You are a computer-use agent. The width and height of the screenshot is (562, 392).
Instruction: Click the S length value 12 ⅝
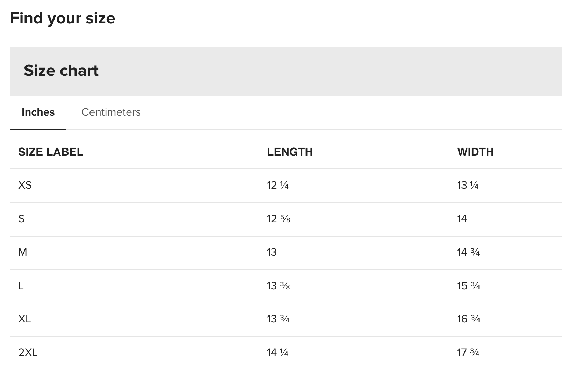coord(279,219)
